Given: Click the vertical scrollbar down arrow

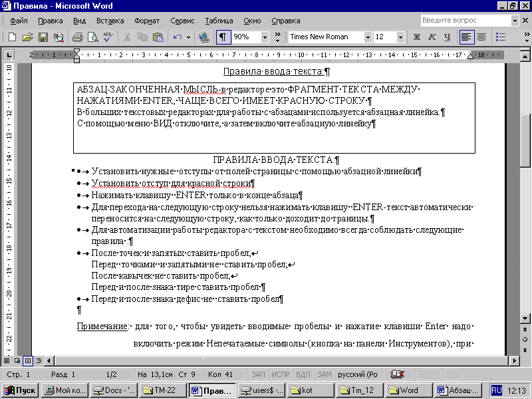Looking at the screenshot, I should click(525, 319).
